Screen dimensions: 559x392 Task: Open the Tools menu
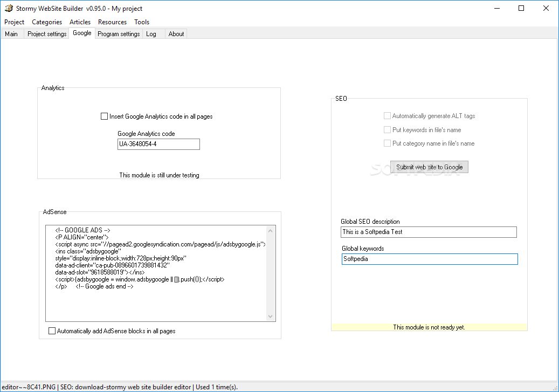pos(142,22)
